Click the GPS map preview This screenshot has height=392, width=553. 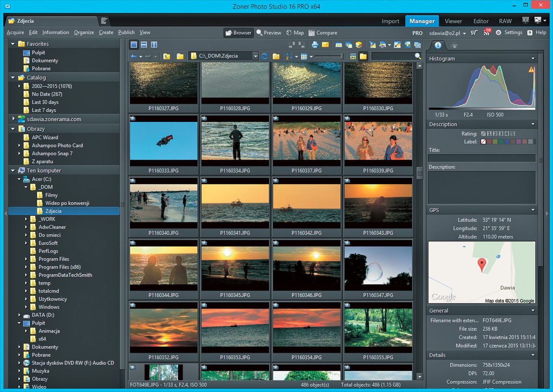[x=482, y=272]
